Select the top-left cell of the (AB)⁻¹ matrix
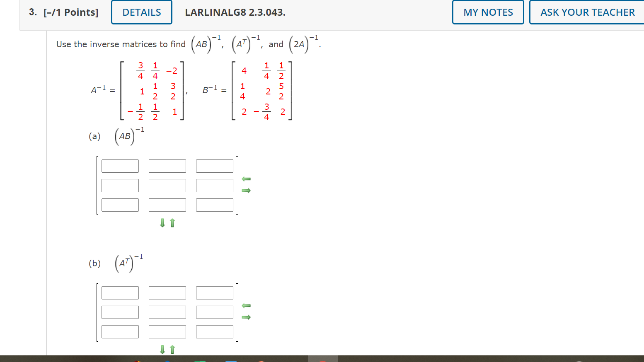 [x=120, y=166]
